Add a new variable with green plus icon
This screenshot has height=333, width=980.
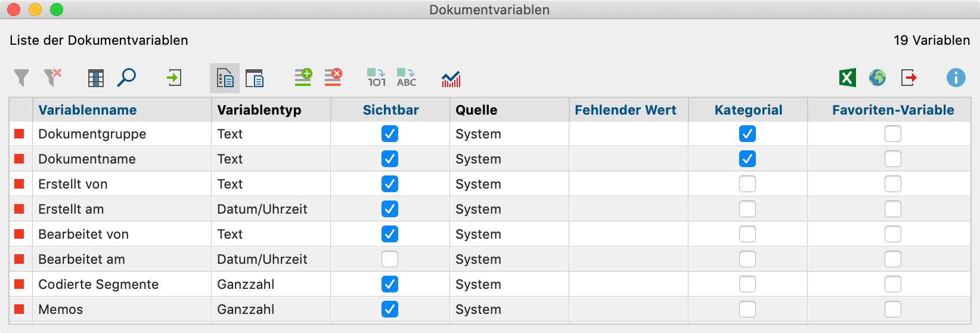click(303, 77)
